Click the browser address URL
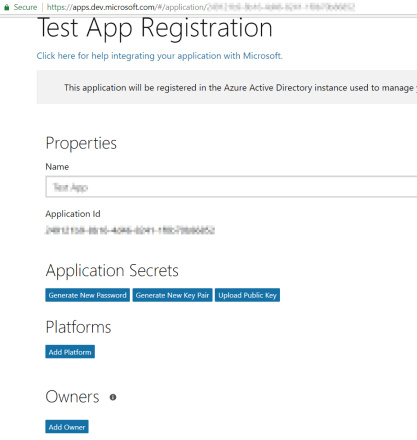This screenshot has height=440, width=417. coord(201,7)
